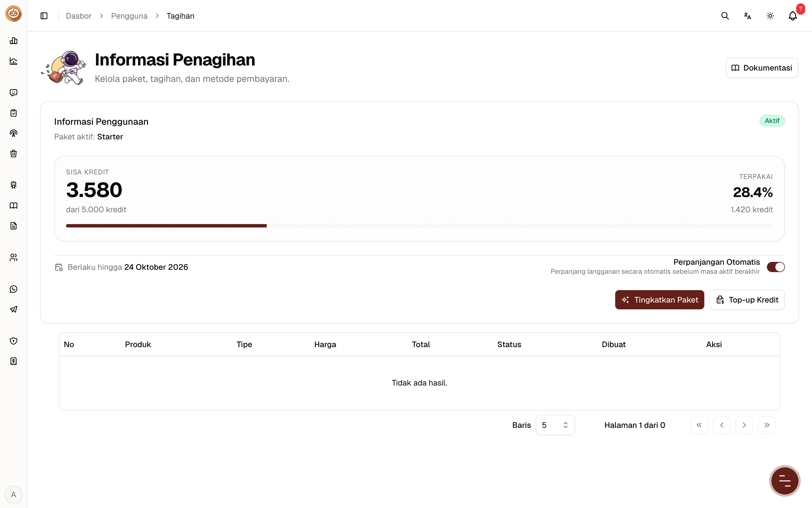812x508 pixels.
Task: Open the Dokumentasi button
Action: coord(762,68)
